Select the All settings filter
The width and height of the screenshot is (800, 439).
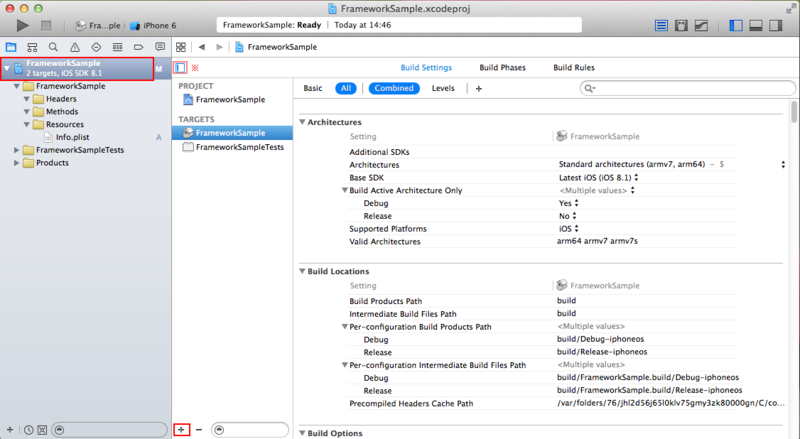coord(346,88)
